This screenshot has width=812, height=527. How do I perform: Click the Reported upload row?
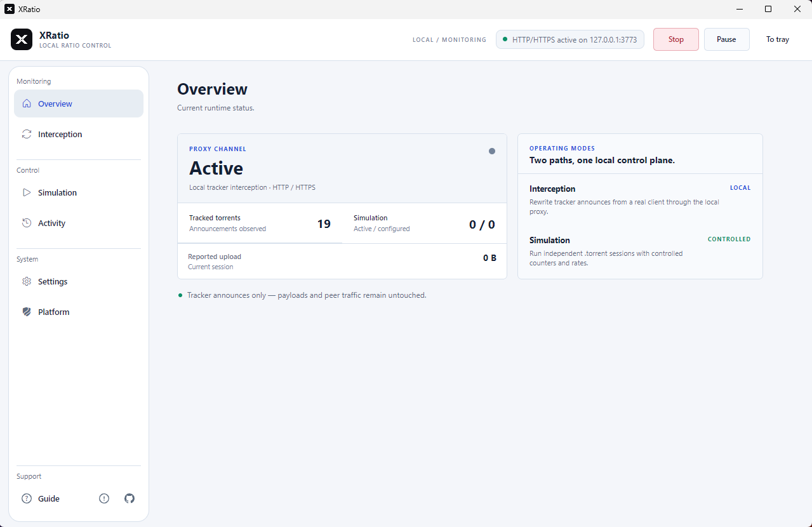click(x=342, y=261)
